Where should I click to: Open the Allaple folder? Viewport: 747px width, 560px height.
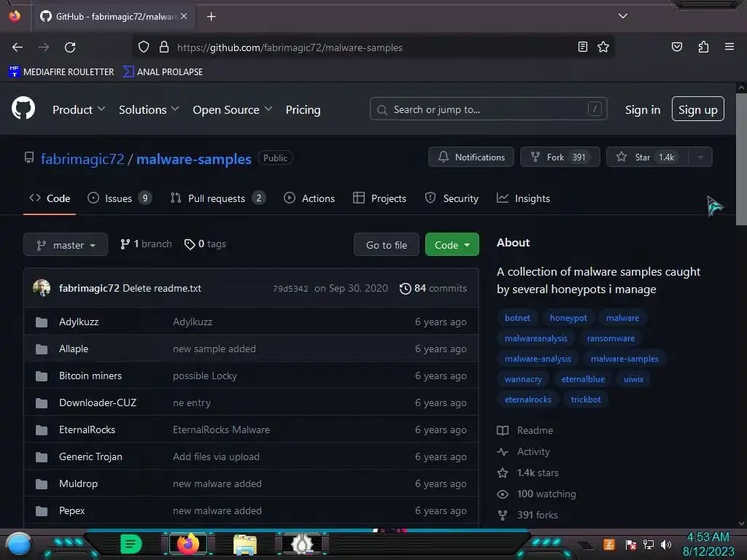pyautogui.click(x=74, y=349)
